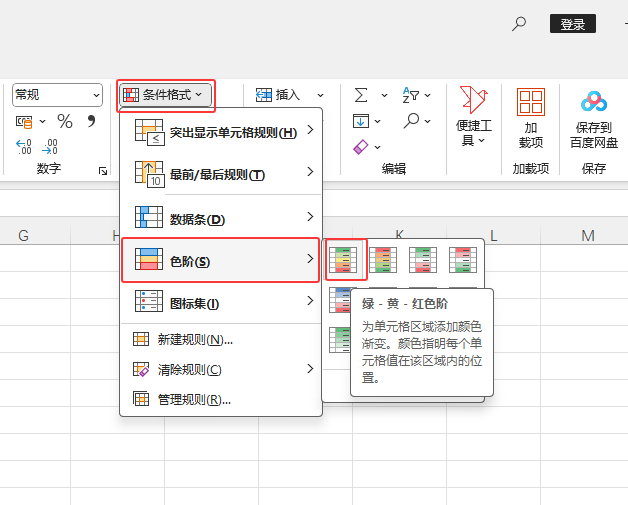Viewport: 628px width, 505px height.
Task: Choose Green-White-Red color scale
Action: click(423, 260)
